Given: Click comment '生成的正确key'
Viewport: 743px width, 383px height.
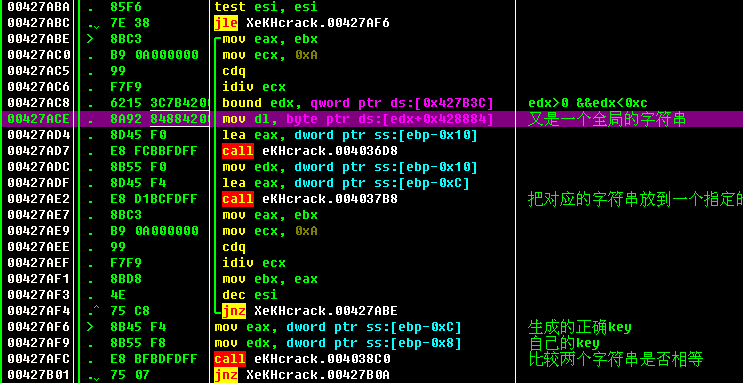Looking at the screenshot, I should tap(580, 327).
